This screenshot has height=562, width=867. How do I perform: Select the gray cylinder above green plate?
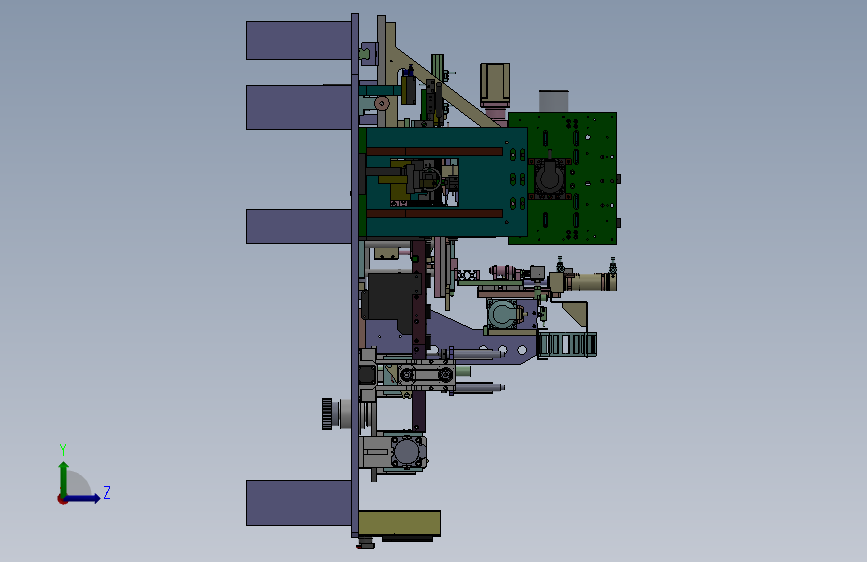[553, 101]
